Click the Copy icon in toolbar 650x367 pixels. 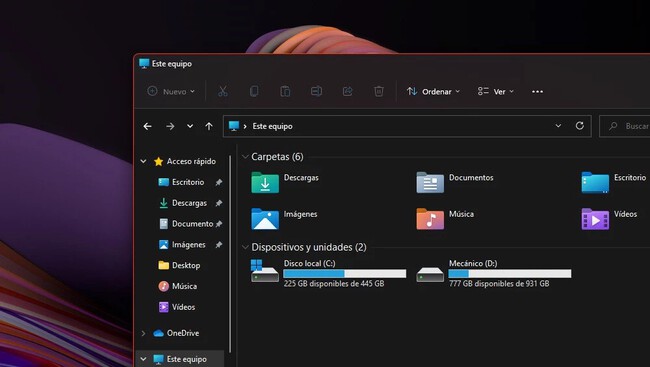pyautogui.click(x=254, y=91)
